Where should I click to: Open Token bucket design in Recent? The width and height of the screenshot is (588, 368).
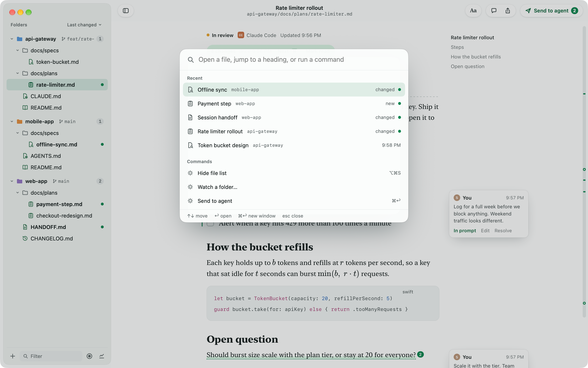[294, 145]
